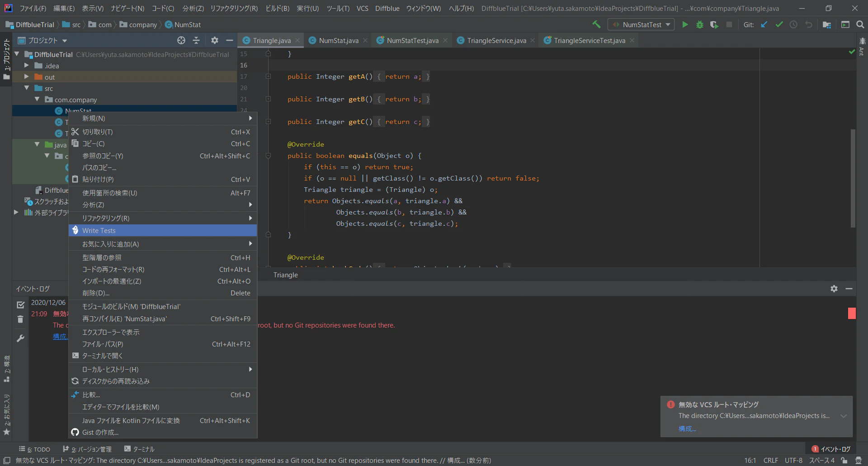Toggle the Terminal tool window

tap(139, 449)
